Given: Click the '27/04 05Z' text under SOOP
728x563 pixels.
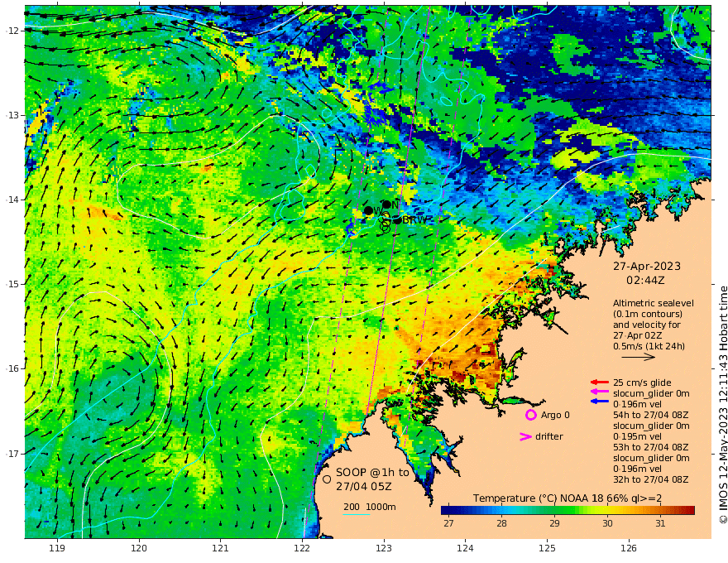Looking at the screenshot, I should click(x=363, y=486).
